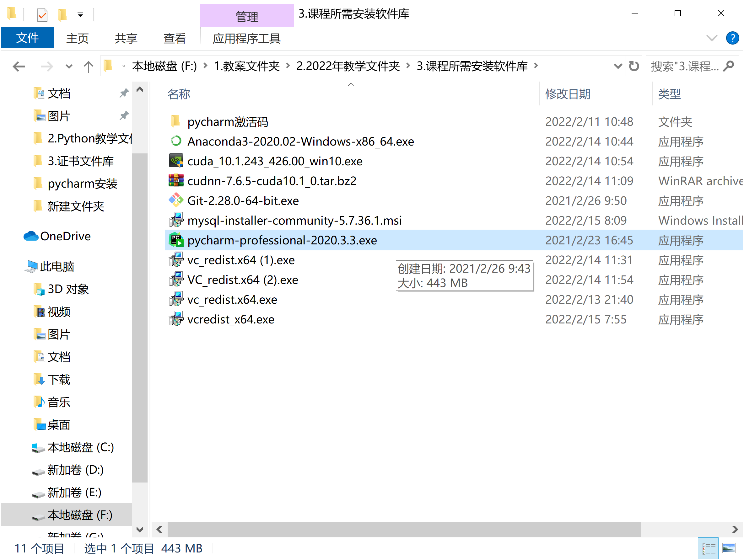
Task: Click the Git-2.28.0 installer icon
Action: [x=175, y=201]
